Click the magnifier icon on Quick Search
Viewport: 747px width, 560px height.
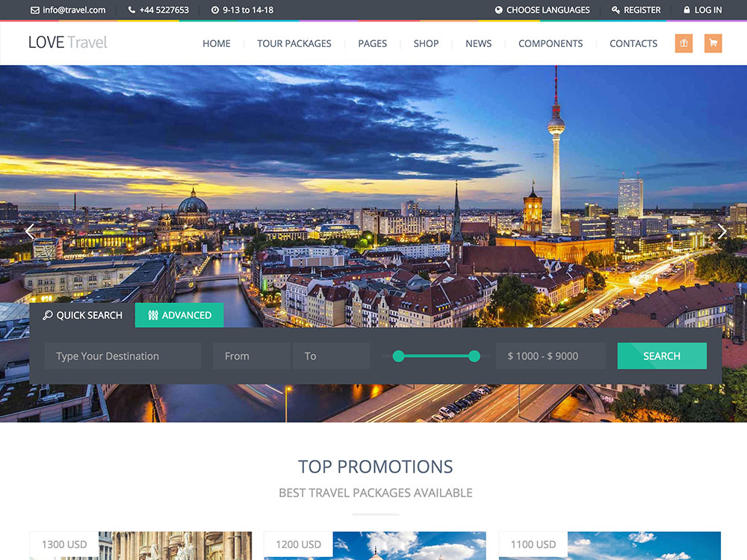[x=48, y=315]
